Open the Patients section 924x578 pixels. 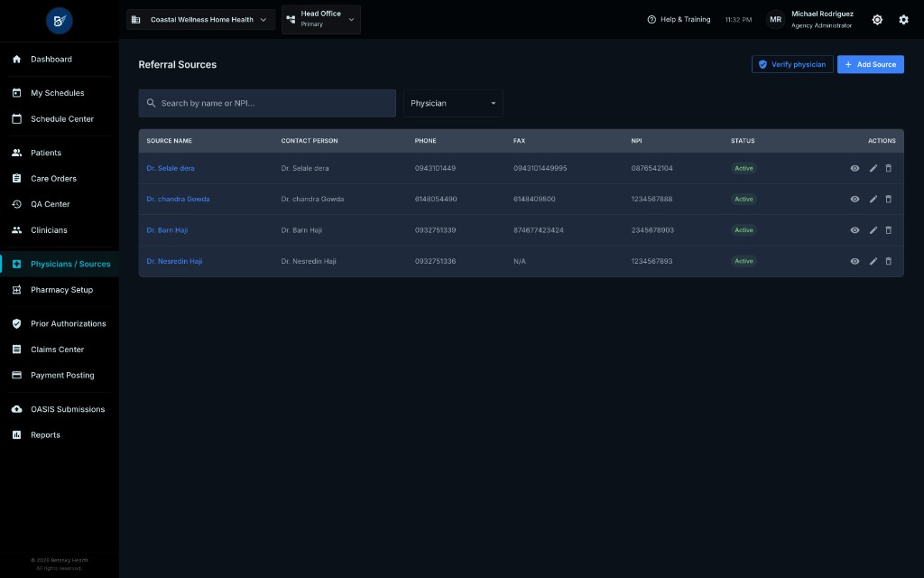point(60,152)
